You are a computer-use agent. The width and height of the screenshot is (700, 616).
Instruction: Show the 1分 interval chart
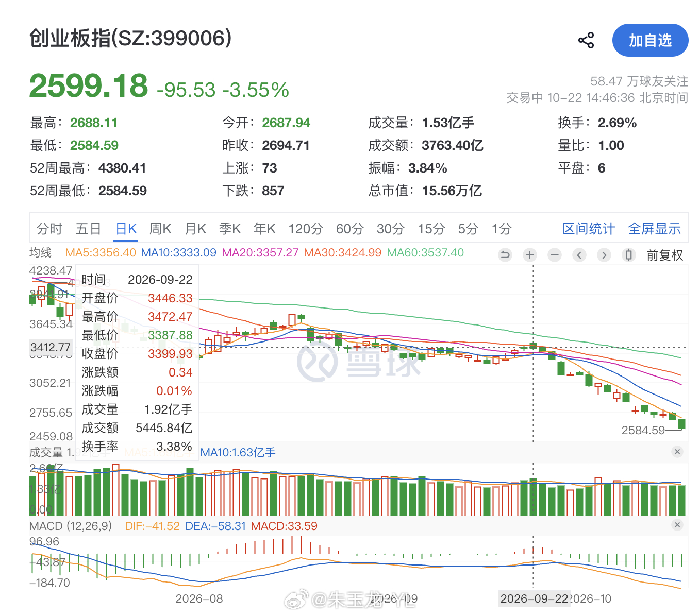[x=502, y=229]
